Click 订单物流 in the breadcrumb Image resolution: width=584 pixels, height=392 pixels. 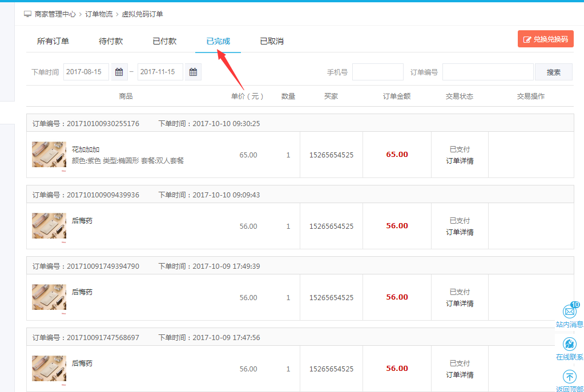[99, 14]
